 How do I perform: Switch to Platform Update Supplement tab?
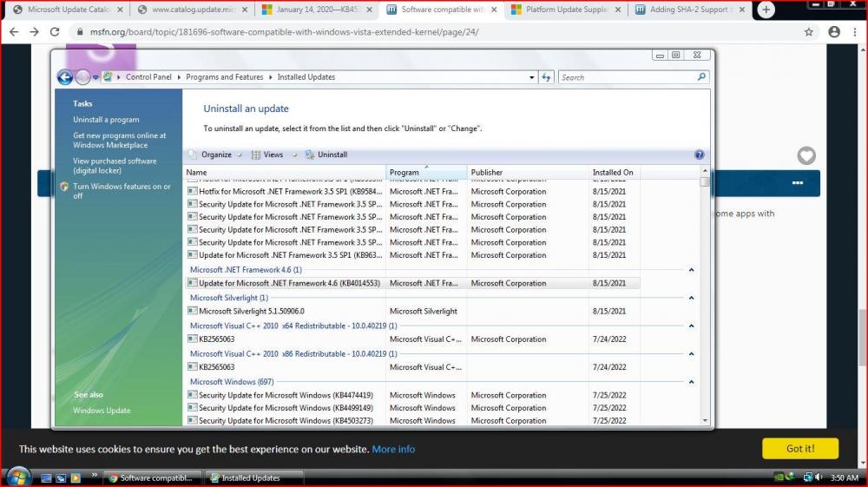(564, 10)
